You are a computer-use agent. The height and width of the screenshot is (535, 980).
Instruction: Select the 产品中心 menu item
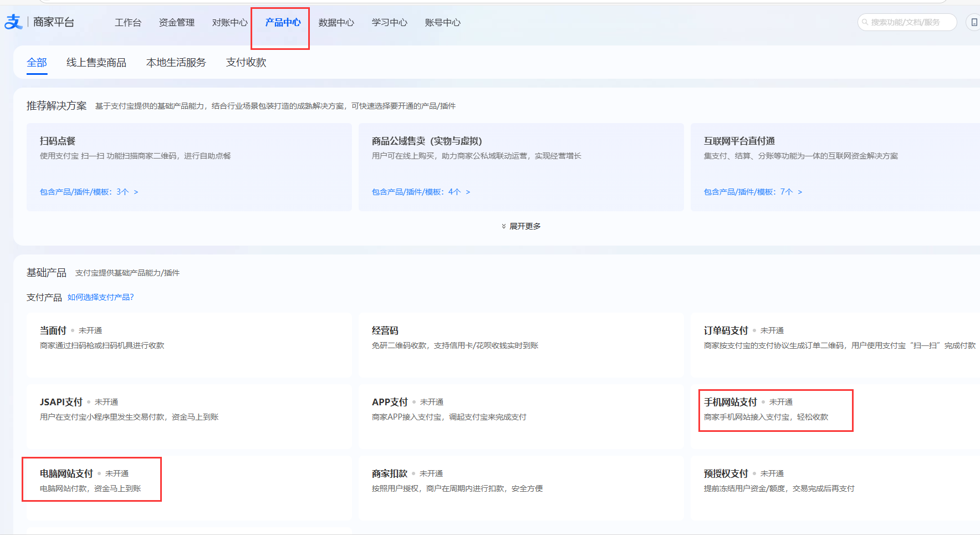(x=283, y=23)
